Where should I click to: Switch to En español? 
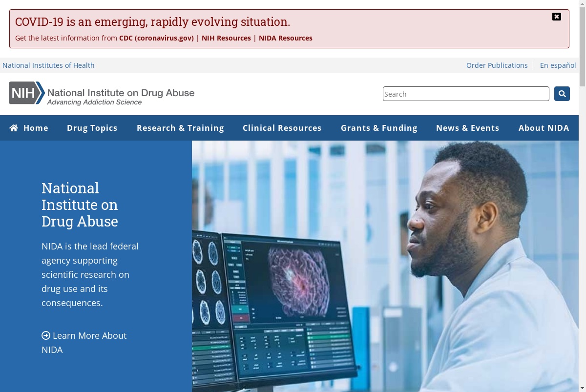coord(558,65)
